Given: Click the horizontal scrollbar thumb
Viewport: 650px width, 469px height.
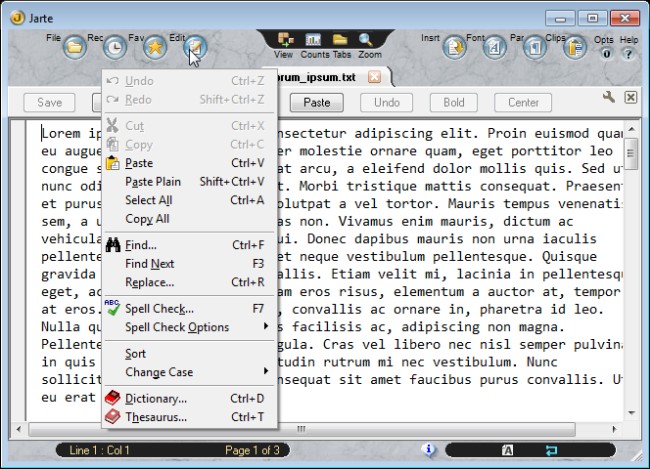Looking at the screenshot, I should coord(302,429).
